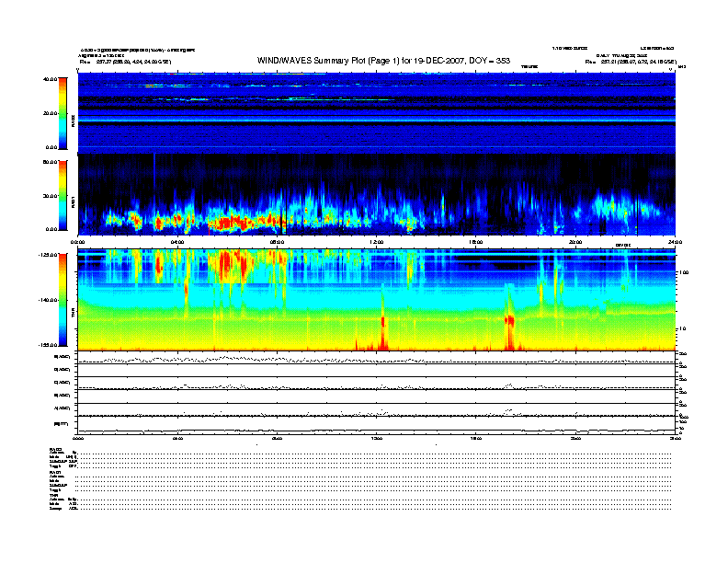The height and width of the screenshot is (563, 728).
Task: Click the RAD1 color scale bar
Action: tap(63, 196)
